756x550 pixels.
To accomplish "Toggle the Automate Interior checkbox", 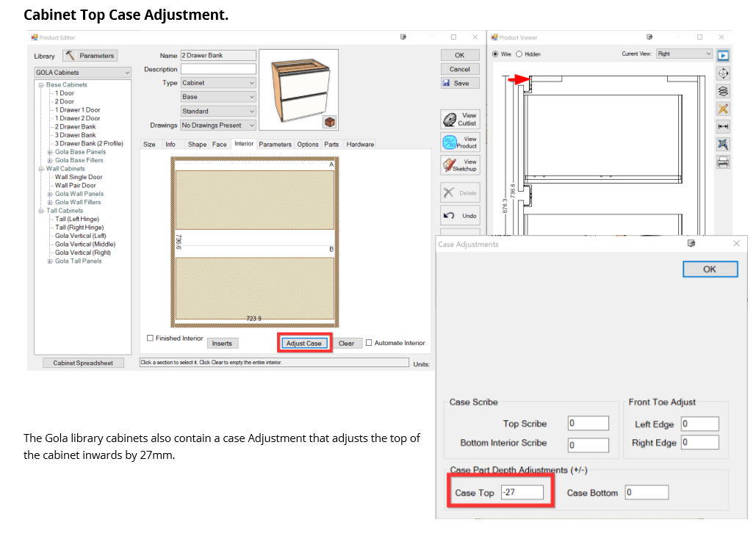I will point(369,343).
